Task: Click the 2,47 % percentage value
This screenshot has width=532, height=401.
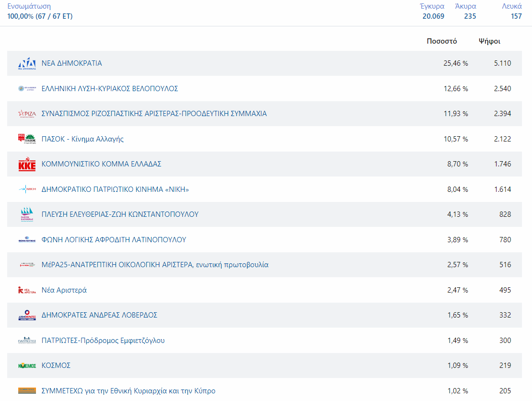Action: point(458,290)
